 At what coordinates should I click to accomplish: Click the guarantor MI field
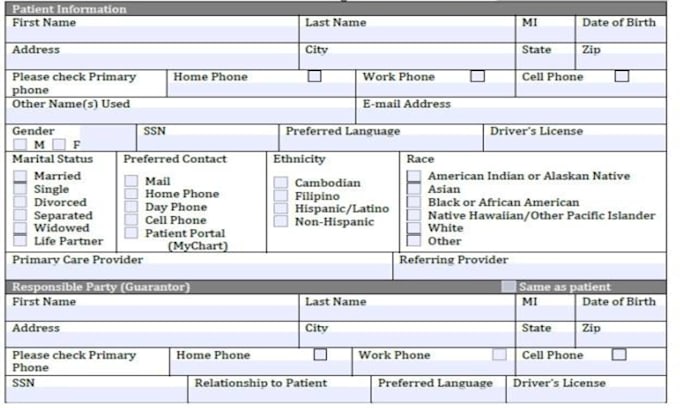546,308
